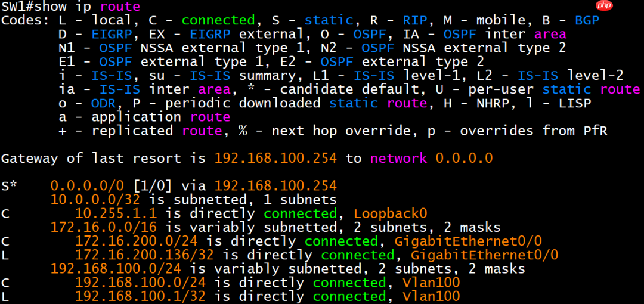
Task: Click the 'a - application route' legend line
Action: click(x=144, y=117)
